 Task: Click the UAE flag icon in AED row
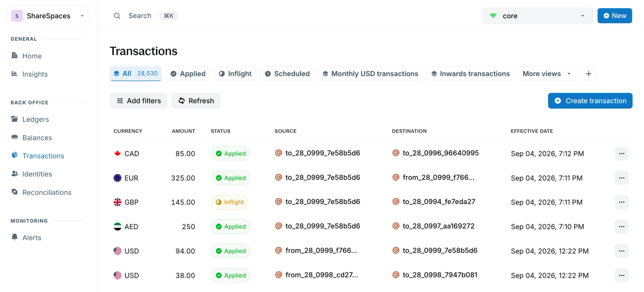click(x=117, y=227)
